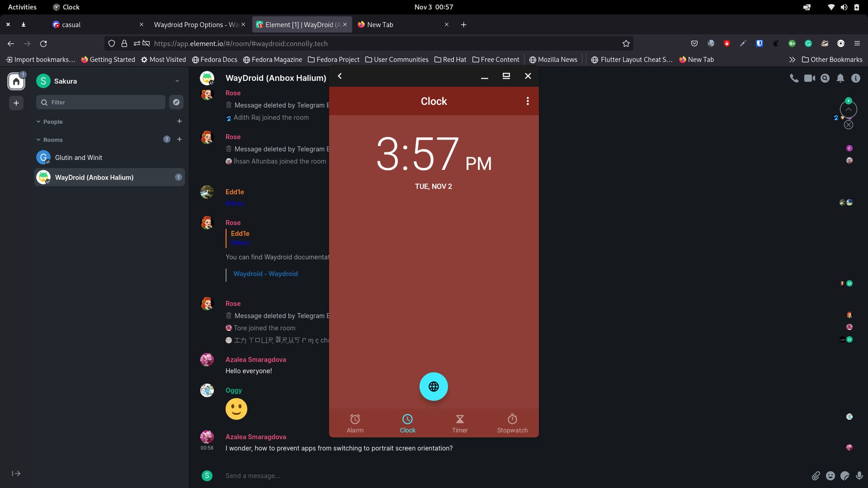Collapse the People section
This screenshot has height=488, width=868.
(38, 122)
